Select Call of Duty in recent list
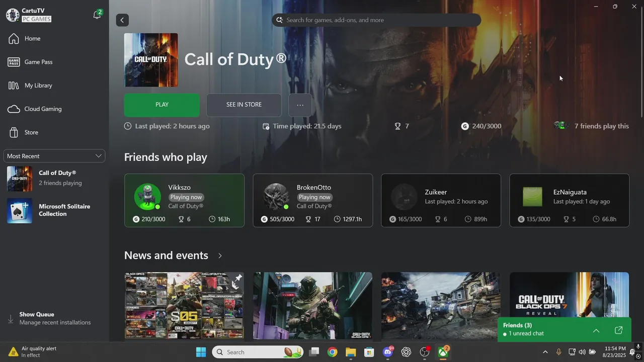644x362 pixels. [x=54, y=178]
